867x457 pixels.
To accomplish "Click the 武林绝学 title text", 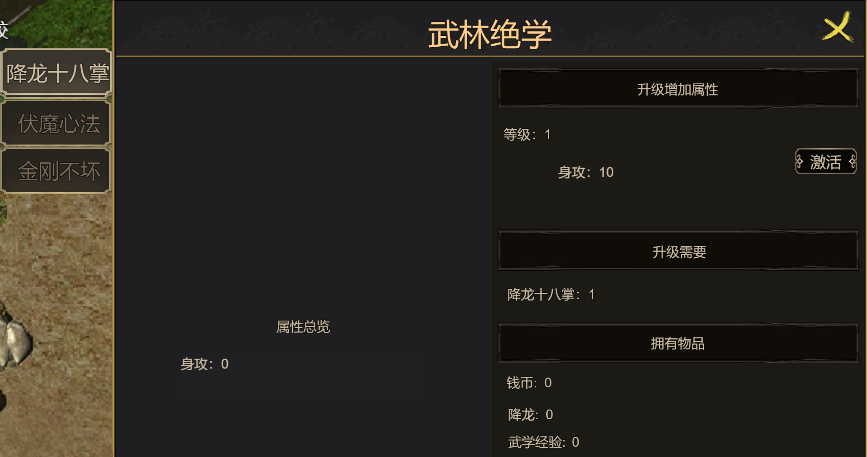I will 489,33.
